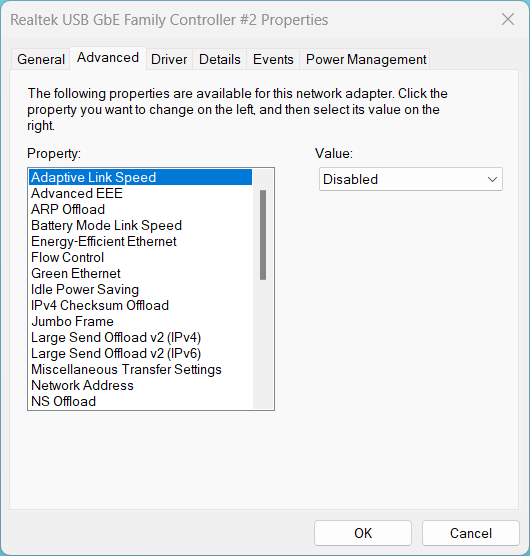Switch to the General tab
The image size is (530, 556).
click(41, 59)
